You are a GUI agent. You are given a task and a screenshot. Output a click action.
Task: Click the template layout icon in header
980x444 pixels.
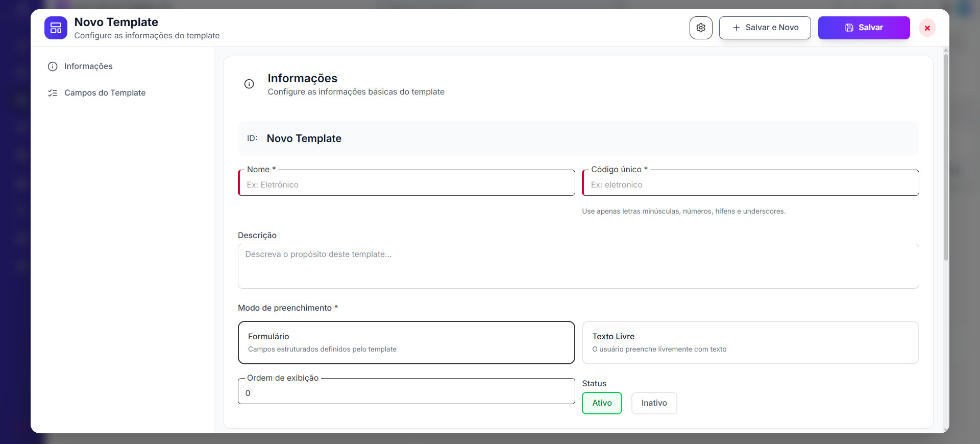click(x=56, y=28)
